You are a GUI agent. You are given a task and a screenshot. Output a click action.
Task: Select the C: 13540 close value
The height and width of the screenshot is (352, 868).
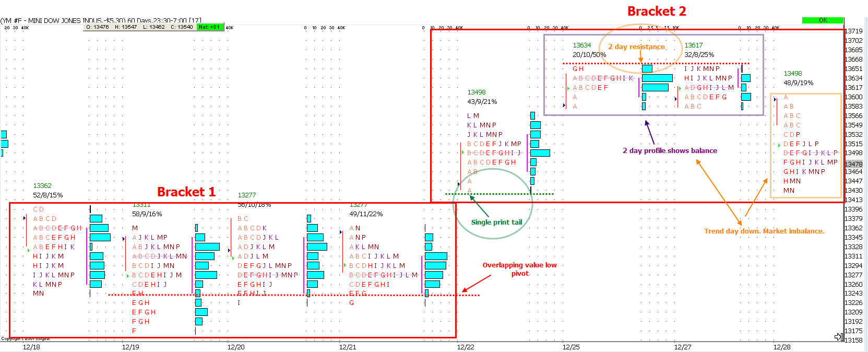[x=182, y=27]
